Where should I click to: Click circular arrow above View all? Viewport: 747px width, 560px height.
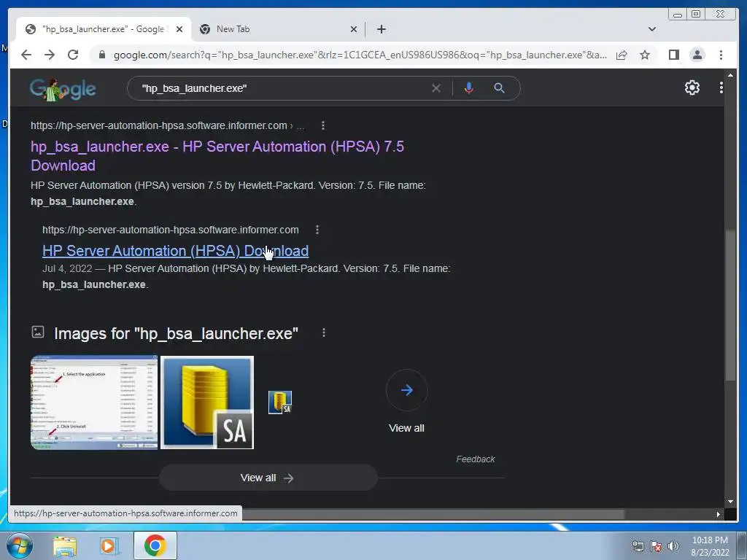coord(406,390)
